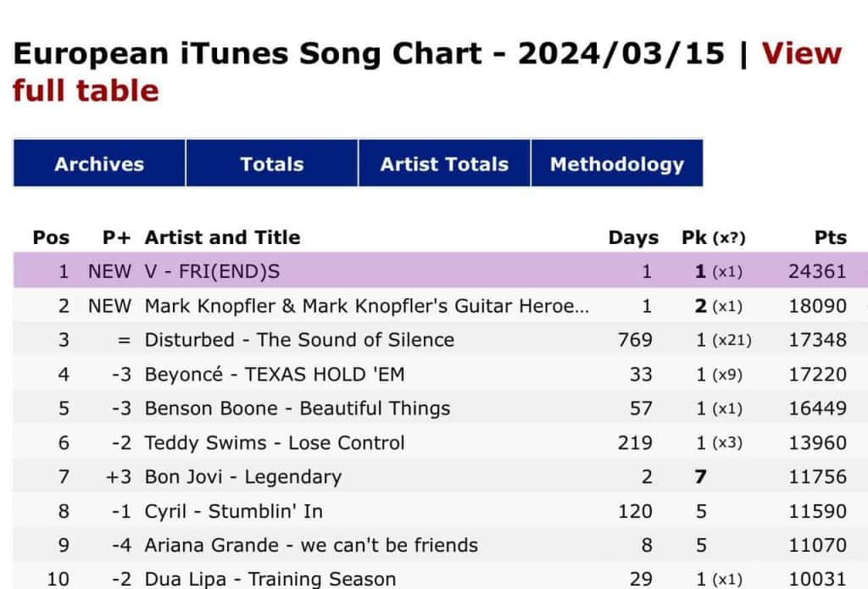Click Bon Jovi - Legendary entry
The width and height of the screenshot is (868, 589).
coord(242,476)
